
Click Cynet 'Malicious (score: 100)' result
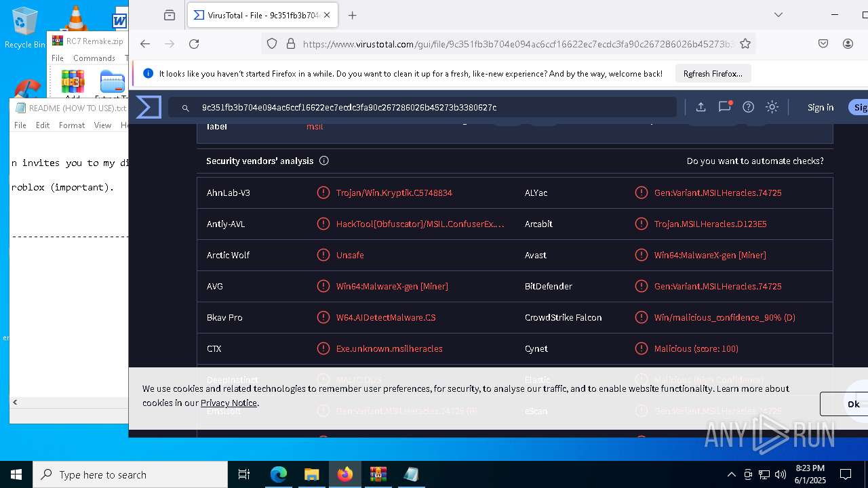click(696, 348)
